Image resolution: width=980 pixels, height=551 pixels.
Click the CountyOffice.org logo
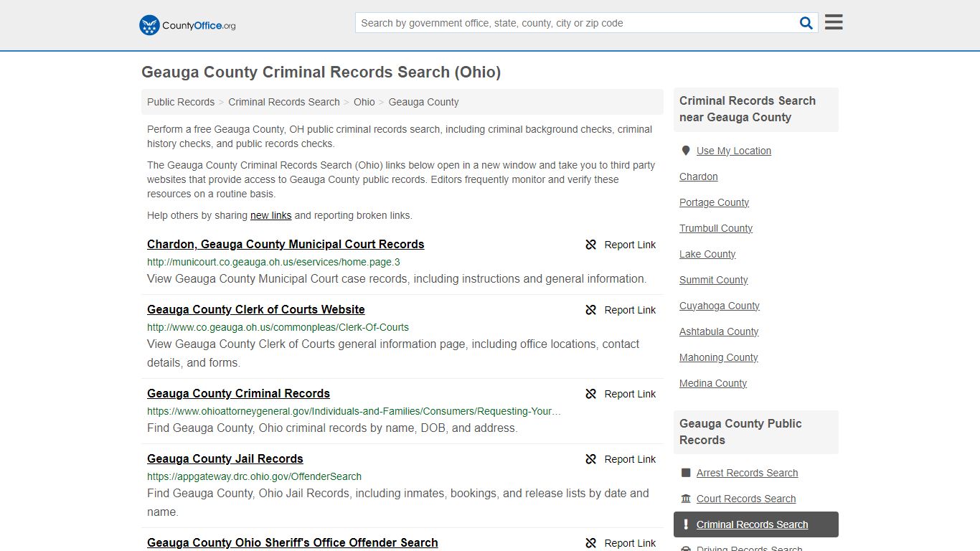(x=187, y=25)
